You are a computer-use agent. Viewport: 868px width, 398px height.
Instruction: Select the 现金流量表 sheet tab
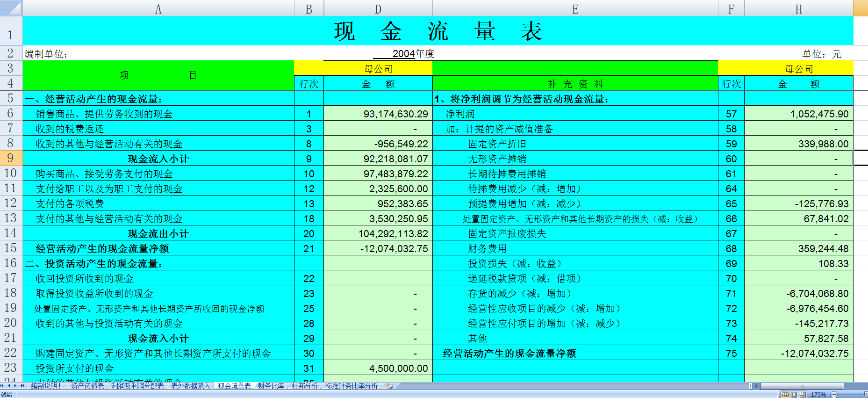pyautogui.click(x=234, y=386)
